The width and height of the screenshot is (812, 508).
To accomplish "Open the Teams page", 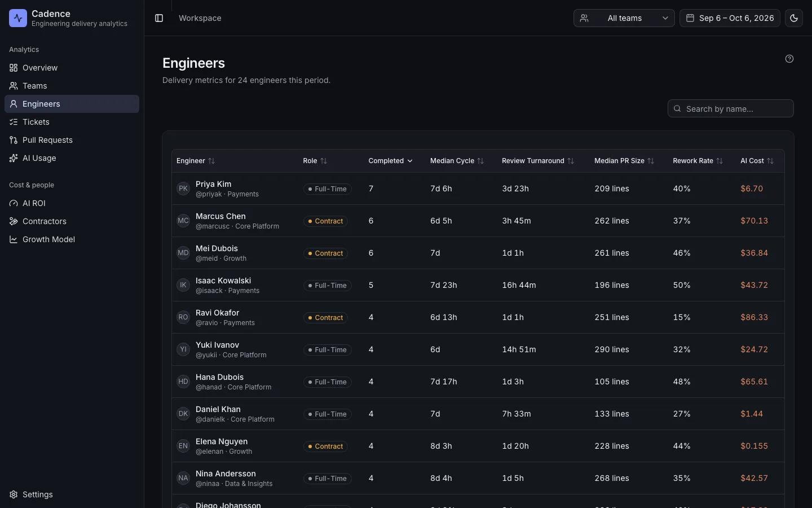I will [x=72, y=86].
